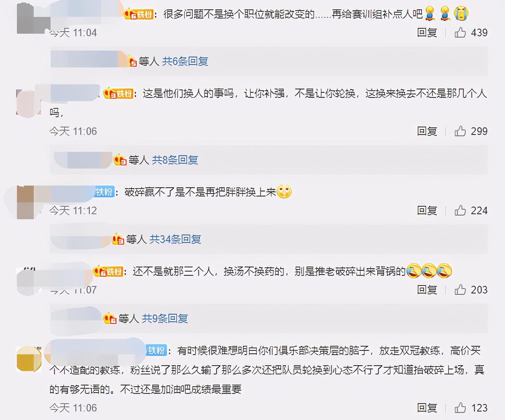Like the comment with 203 likes
The height and width of the screenshot is (420, 505).
(460, 290)
